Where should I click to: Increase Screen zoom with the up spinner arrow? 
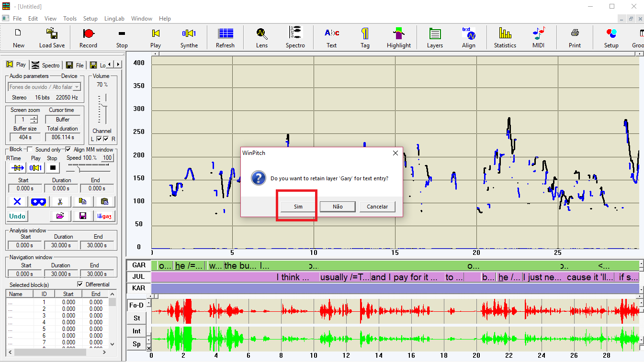[34, 118]
